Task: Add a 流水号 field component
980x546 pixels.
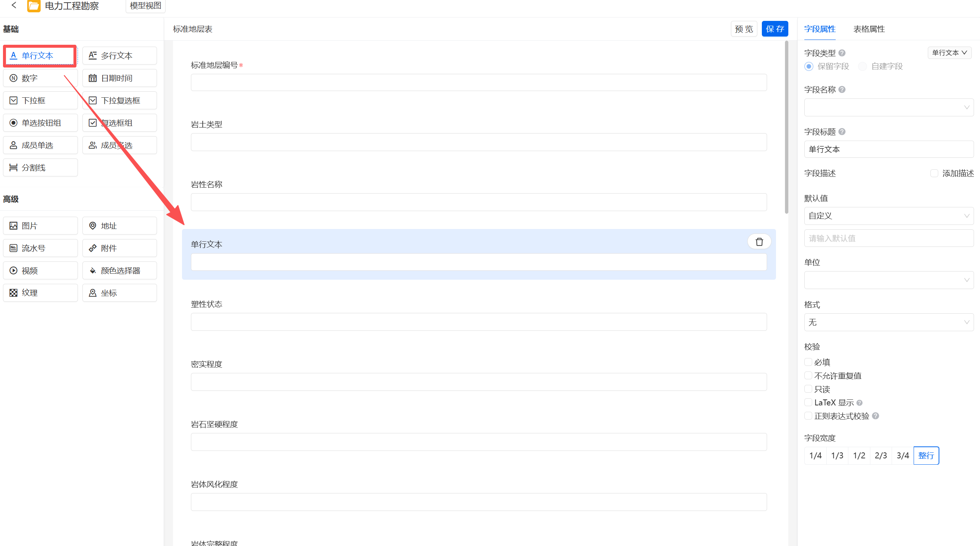Action: click(40, 248)
